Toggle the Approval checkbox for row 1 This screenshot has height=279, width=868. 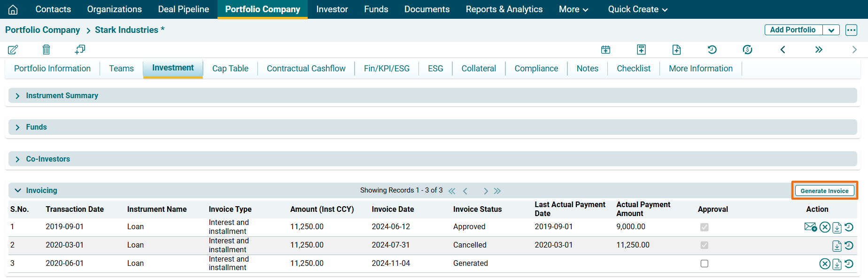pos(704,227)
